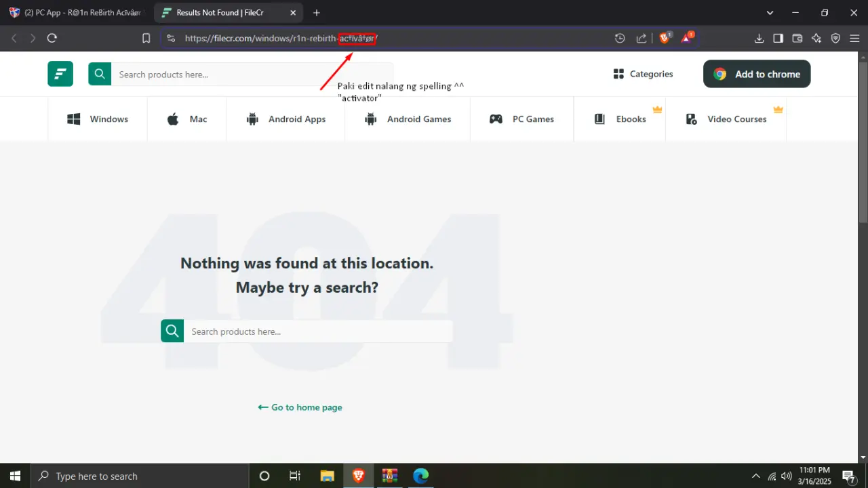Open the Leo AI sparkle icon
868x488 pixels.
pyautogui.click(x=816, y=39)
